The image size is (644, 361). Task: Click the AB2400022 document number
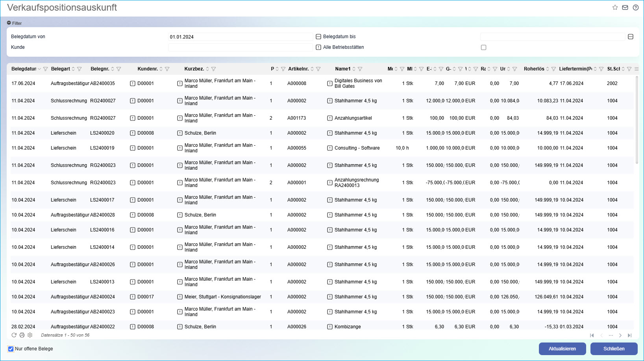click(102, 327)
